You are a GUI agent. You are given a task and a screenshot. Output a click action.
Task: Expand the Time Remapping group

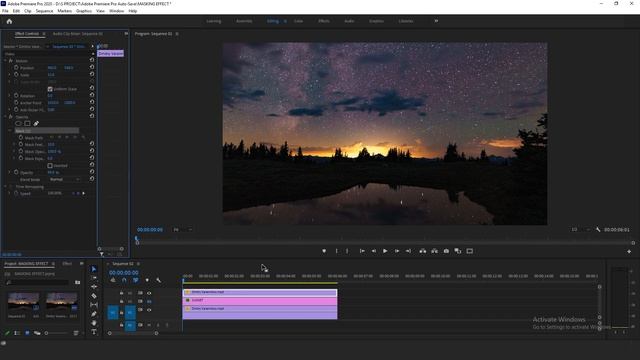click(x=6, y=187)
